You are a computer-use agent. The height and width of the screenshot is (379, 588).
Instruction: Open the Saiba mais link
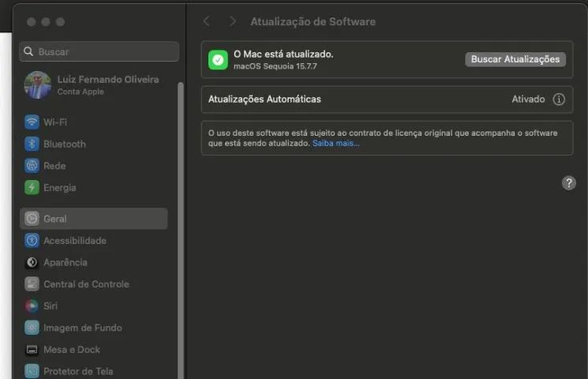(x=336, y=144)
